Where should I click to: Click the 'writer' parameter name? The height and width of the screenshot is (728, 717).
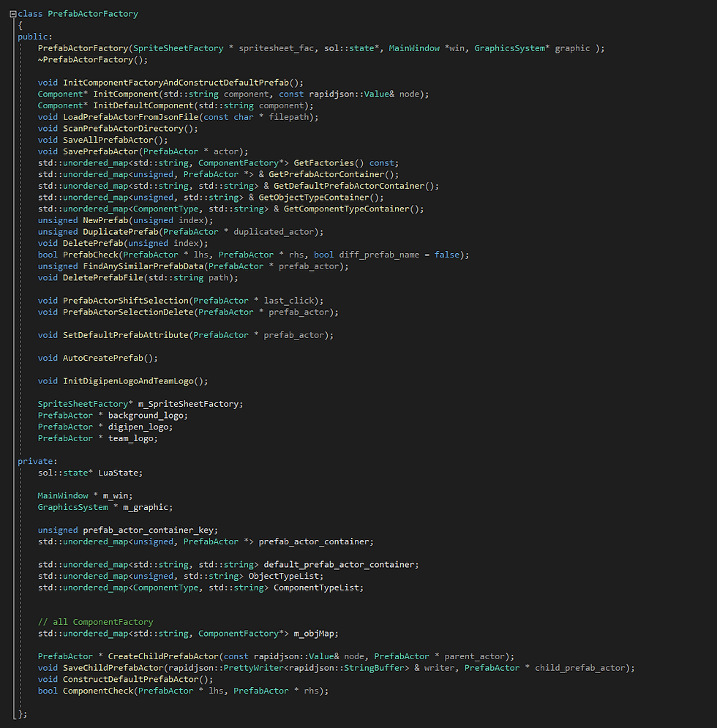439,668
